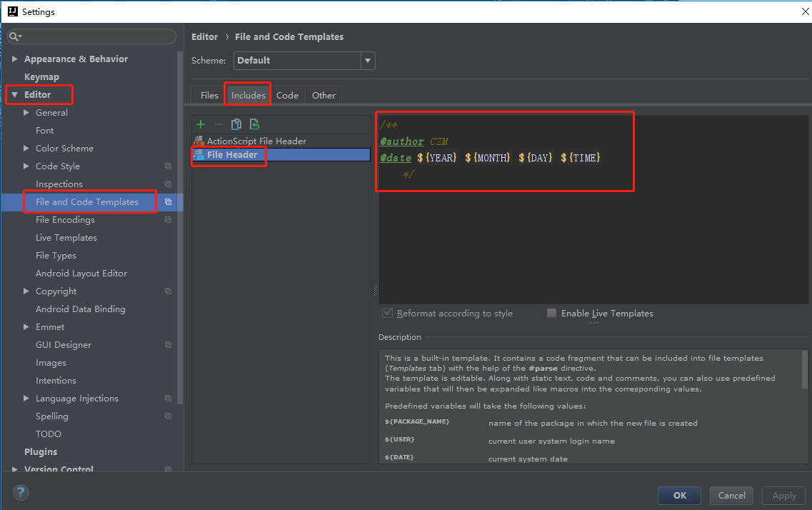Switch to the Files tab
This screenshot has width=812, height=510.
[x=209, y=95]
